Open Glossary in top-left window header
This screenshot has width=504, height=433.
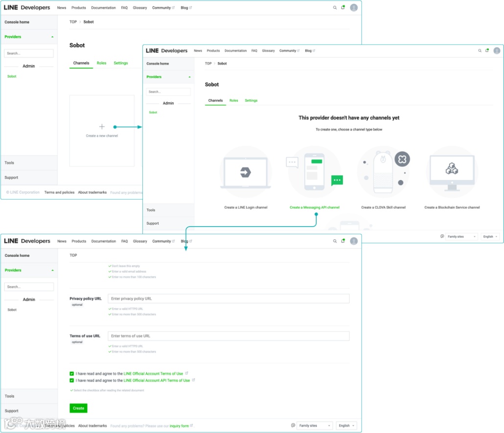point(140,8)
